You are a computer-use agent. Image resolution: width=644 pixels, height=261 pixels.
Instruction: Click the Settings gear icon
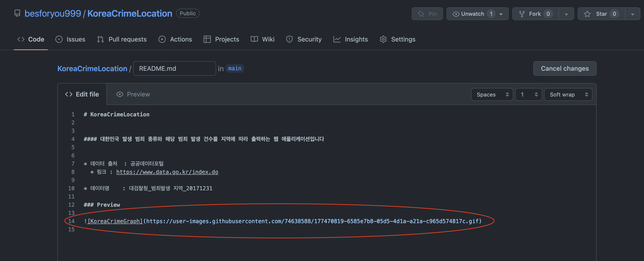click(x=383, y=39)
